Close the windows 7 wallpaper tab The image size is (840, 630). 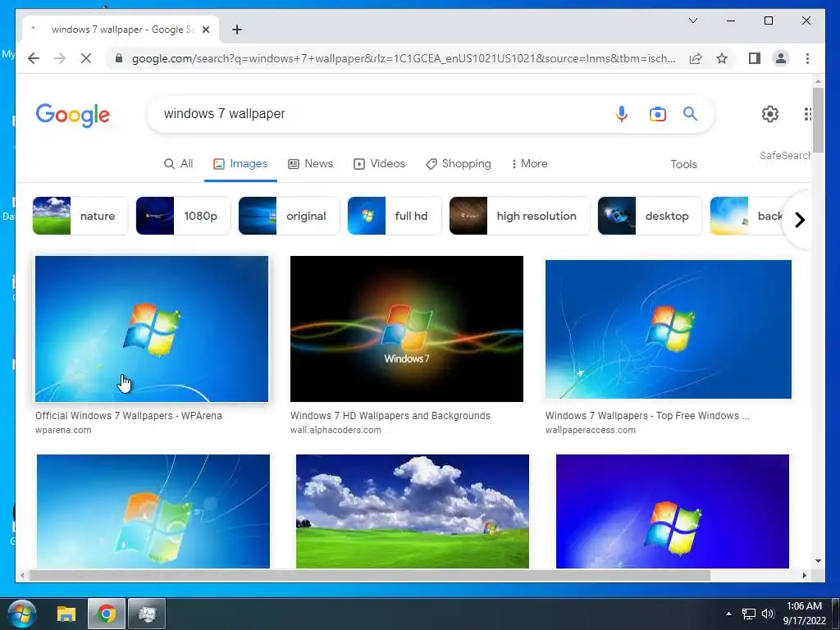point(206,30)
